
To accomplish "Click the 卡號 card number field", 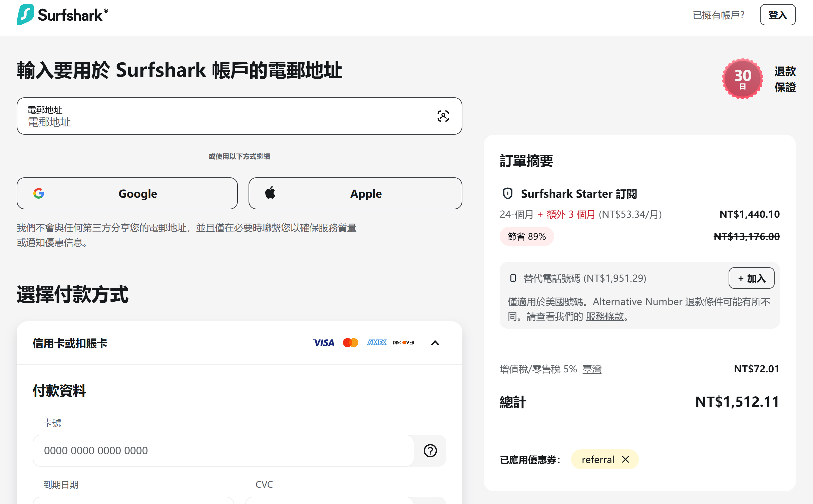I will click(x=223, y=451).
